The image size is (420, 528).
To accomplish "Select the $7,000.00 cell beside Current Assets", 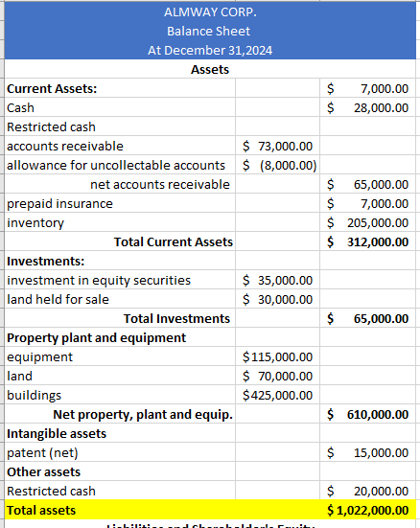I will click(368, 88).
